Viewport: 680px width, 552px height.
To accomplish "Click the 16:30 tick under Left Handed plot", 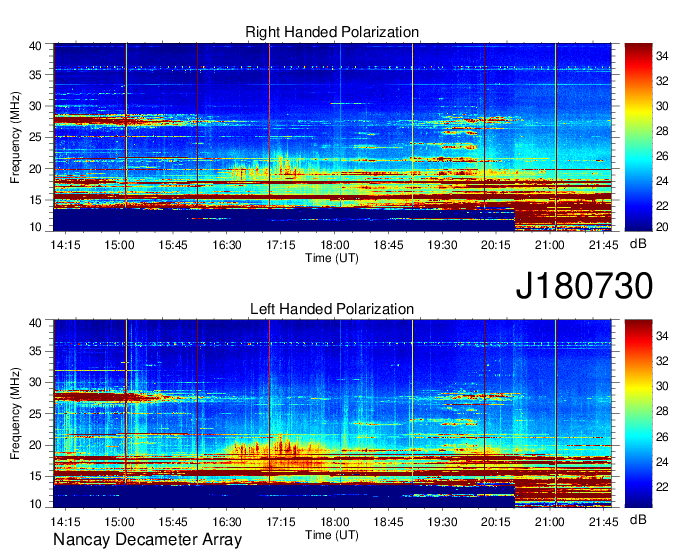I will coord(227,522).
